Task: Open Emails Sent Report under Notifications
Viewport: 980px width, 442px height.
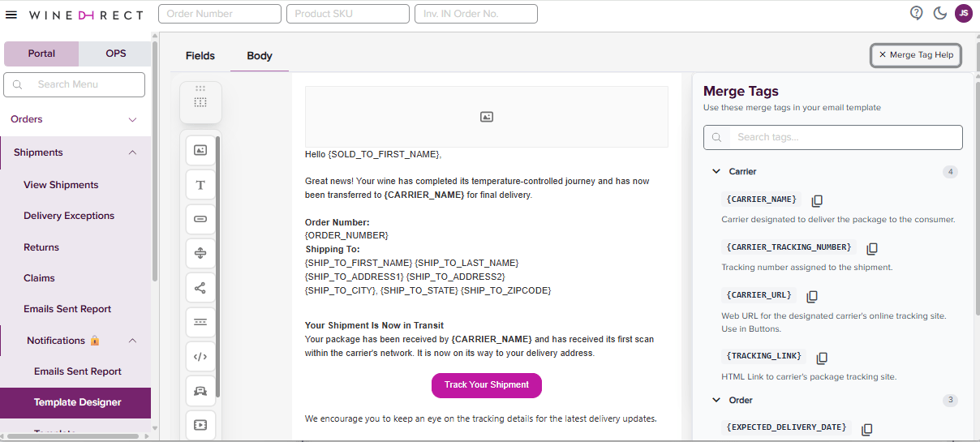Action: coord(78,371)
